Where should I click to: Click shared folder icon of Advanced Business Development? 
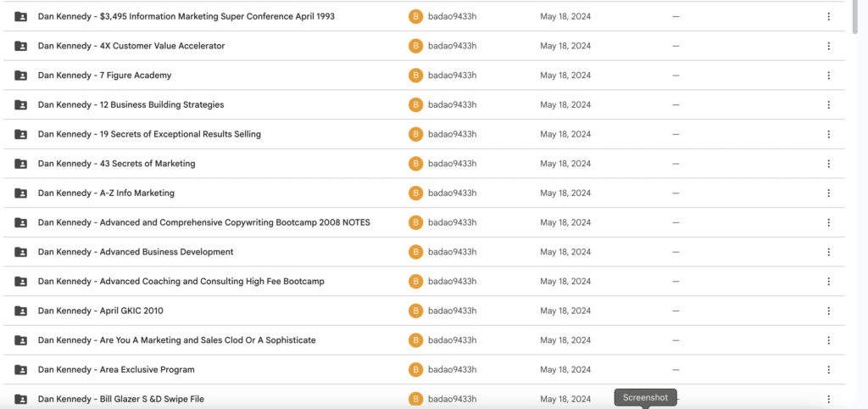tap(20, 252)
